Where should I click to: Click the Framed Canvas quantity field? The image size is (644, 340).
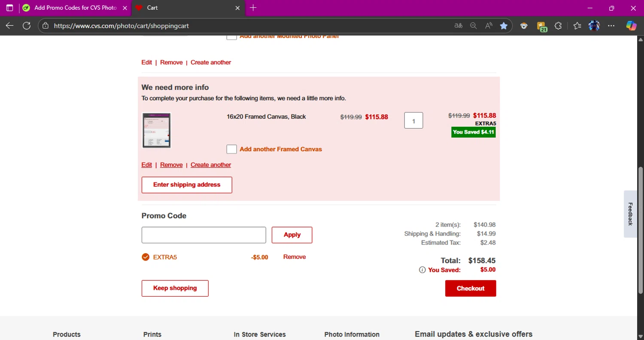413,120
